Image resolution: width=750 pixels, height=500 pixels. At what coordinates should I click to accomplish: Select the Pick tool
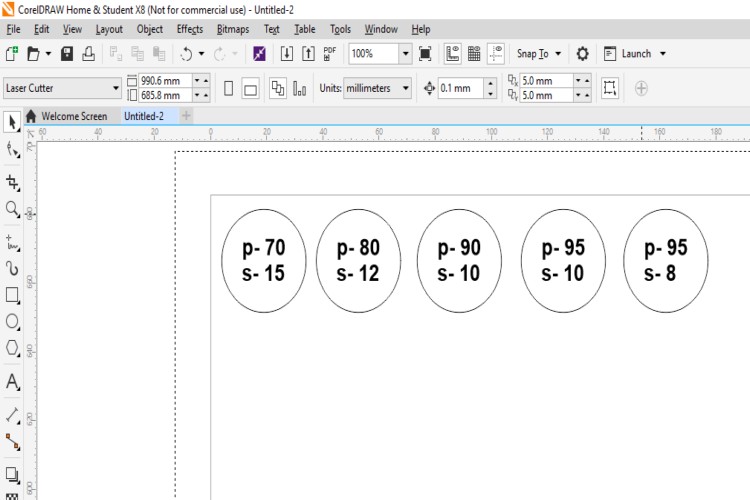click(12, 122)
